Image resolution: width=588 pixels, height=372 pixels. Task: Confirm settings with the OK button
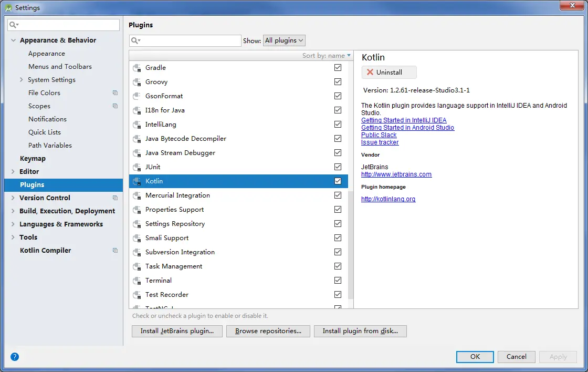pyautogui.click(x=475, y=357)
